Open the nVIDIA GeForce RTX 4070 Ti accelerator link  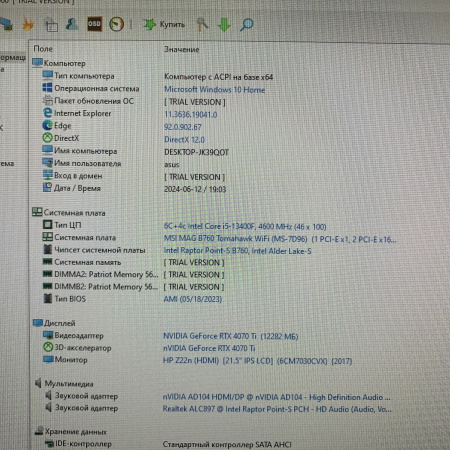[x=209, y=348]
